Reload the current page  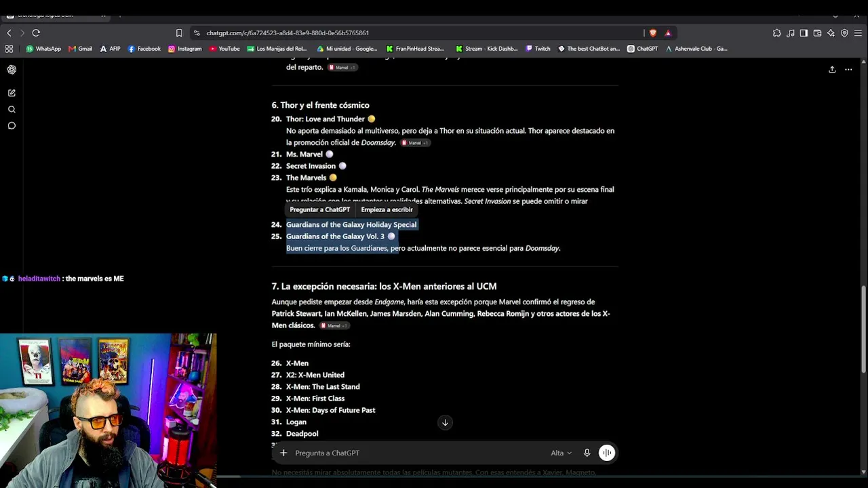[x=36, y=33]
